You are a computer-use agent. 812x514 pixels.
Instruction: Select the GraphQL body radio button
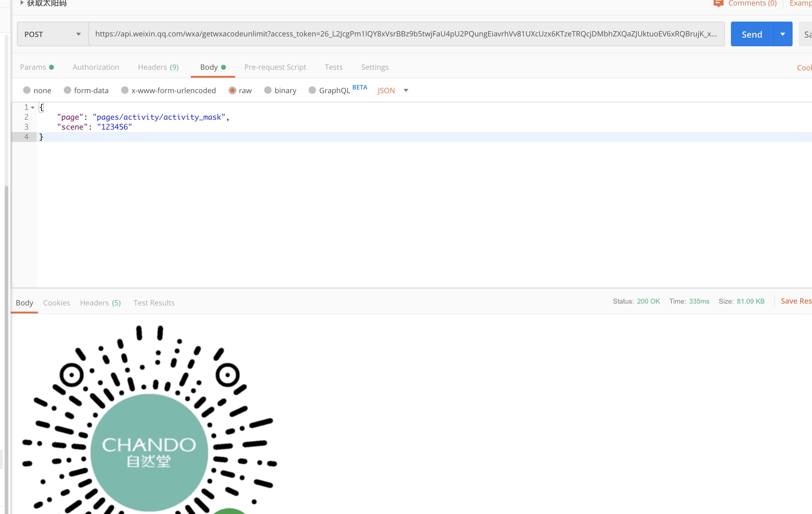coord(312,90)
